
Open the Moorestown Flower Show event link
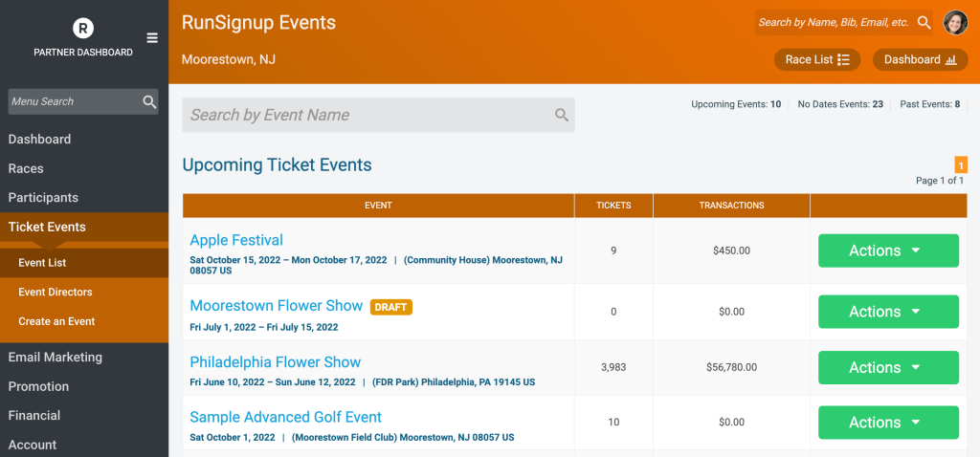pyautogui.click(x=277, y=306)
